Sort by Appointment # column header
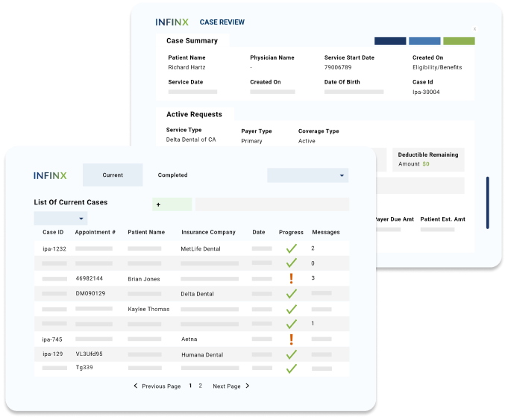The width and height of the screenshot is (505, 420). point(95,232)
